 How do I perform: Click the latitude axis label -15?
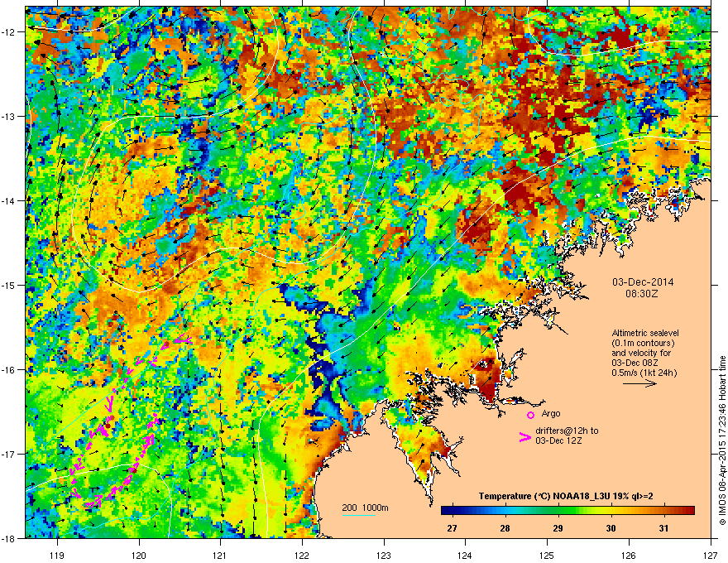8,285
